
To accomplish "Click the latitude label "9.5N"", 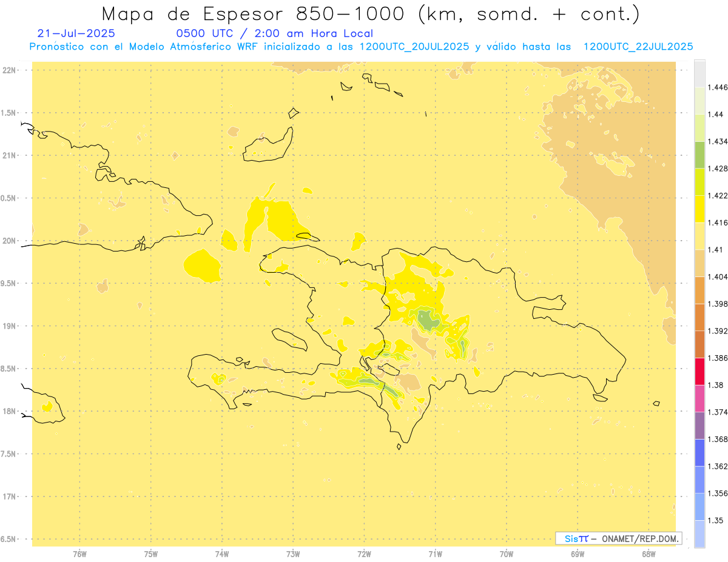I will click(x=9, y=284).
